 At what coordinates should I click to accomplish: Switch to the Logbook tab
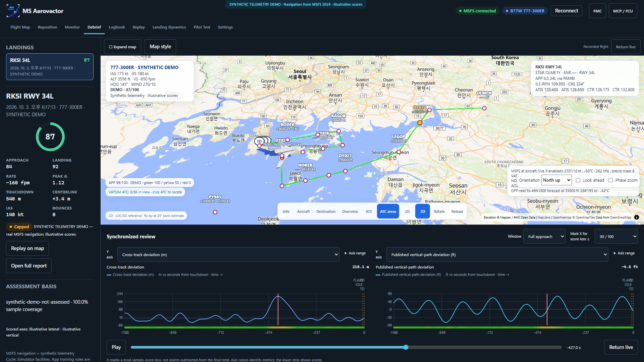(117, 27)
